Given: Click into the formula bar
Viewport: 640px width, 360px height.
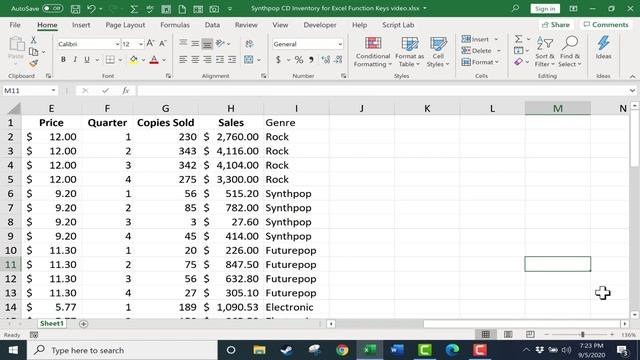Looking at the screenshot, I should pos(384,91).
